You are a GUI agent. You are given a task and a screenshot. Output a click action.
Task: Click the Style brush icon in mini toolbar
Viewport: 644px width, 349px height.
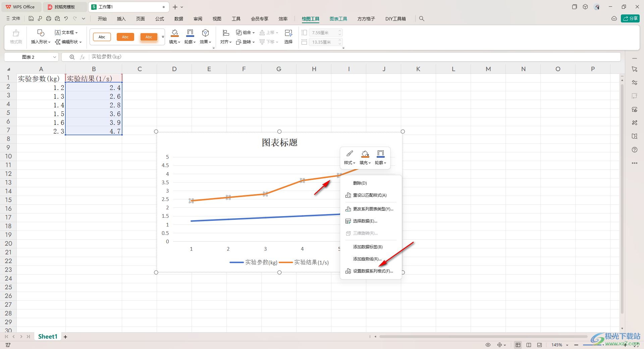click(350, 154)
